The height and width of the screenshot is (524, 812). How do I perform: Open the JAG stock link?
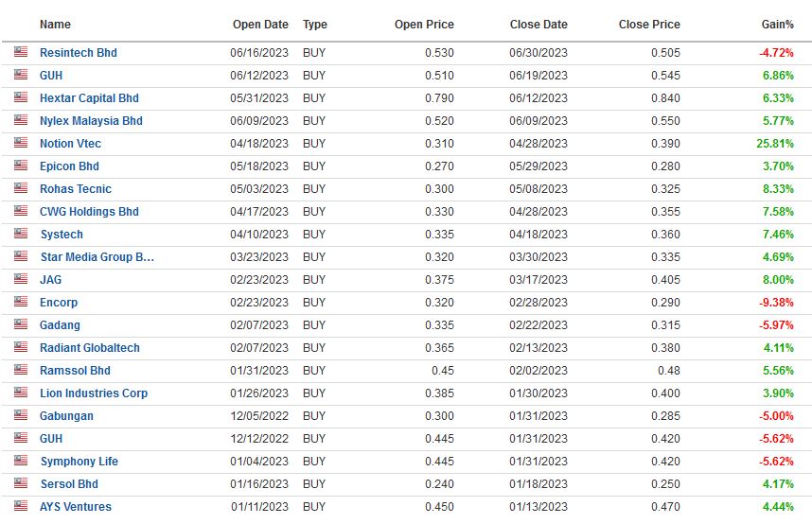(x=51, y=280)
